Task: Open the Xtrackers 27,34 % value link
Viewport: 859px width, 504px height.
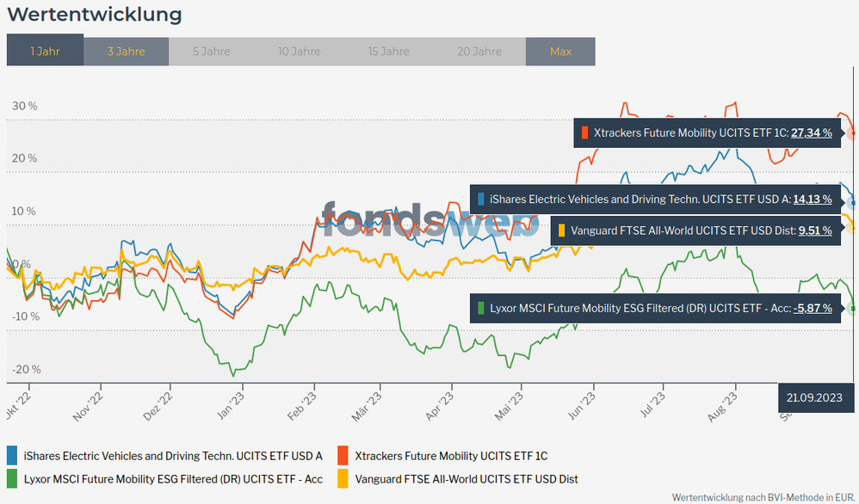Action: pyautogui.click(x=811, y=132)
